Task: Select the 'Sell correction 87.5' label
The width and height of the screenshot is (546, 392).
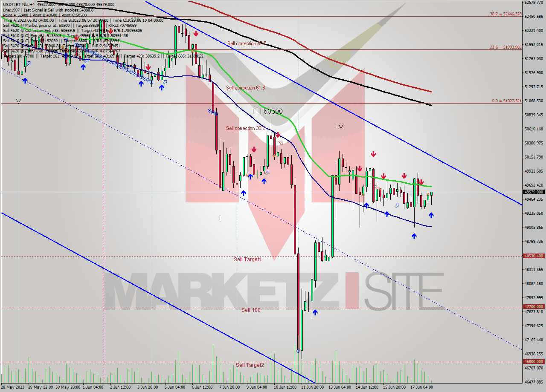Action: tap(247, 43)
